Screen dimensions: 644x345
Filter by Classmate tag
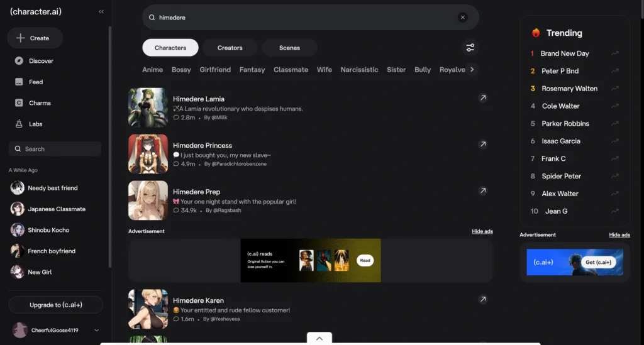point(291,70)
